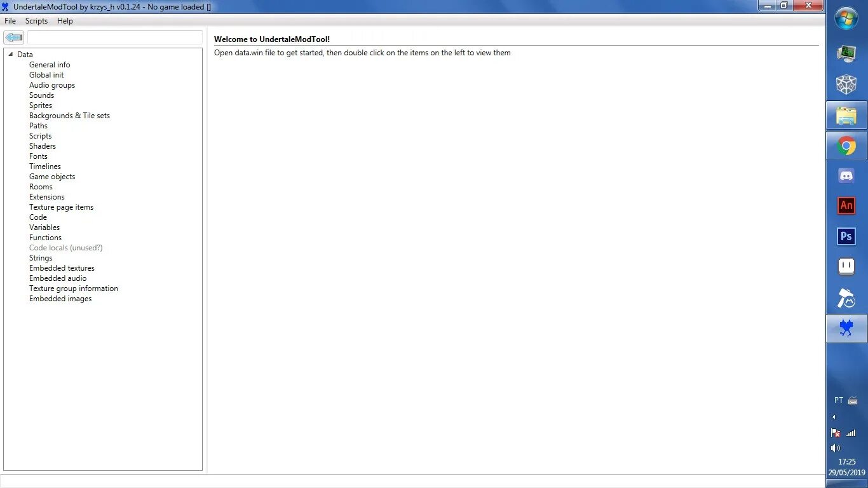Viewport: 868px width, 488px height.
Task: Select Backgrounds & Tile sets item
Action: click(x=69, y=116)
